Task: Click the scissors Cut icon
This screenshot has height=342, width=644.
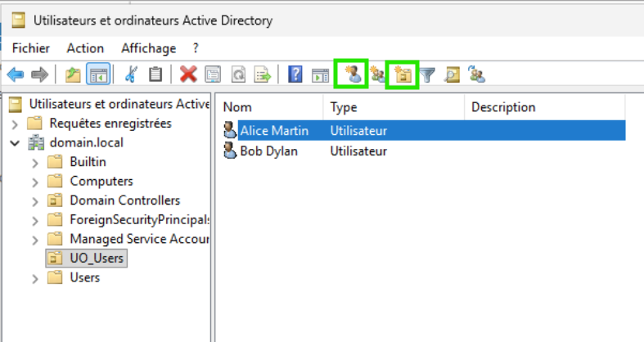Action: 131,75
